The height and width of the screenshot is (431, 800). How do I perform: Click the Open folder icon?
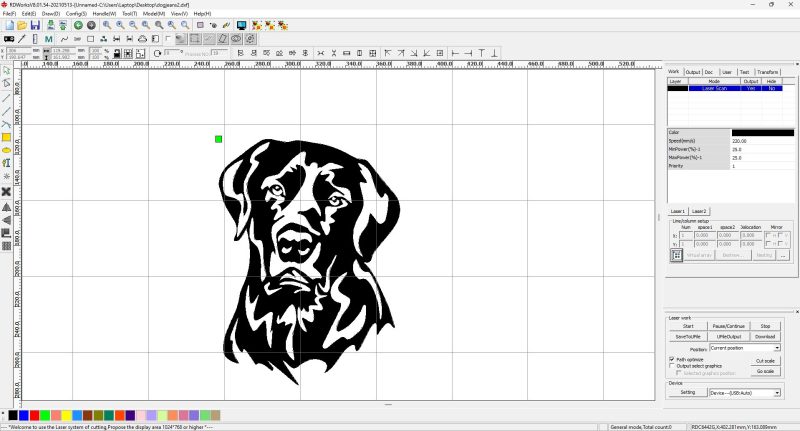(22, 25)
